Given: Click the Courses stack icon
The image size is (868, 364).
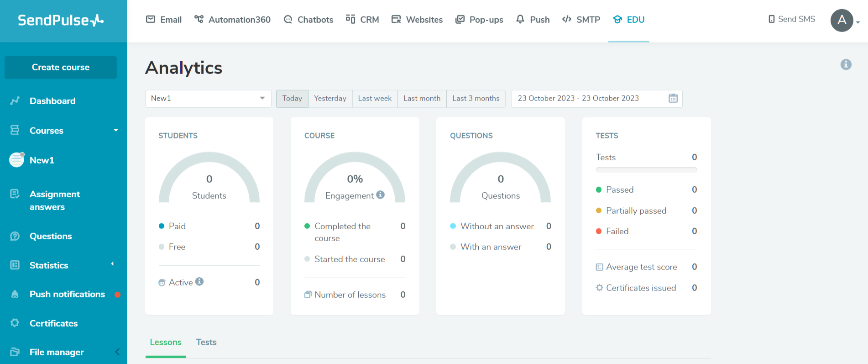Looking at the screenshot, I should [15, 130].
